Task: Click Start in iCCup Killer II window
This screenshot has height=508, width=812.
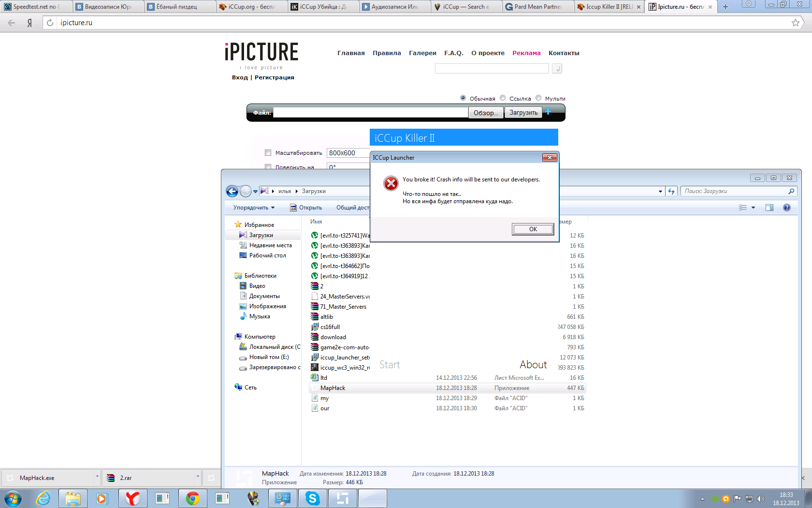Action: pos(390,365)
